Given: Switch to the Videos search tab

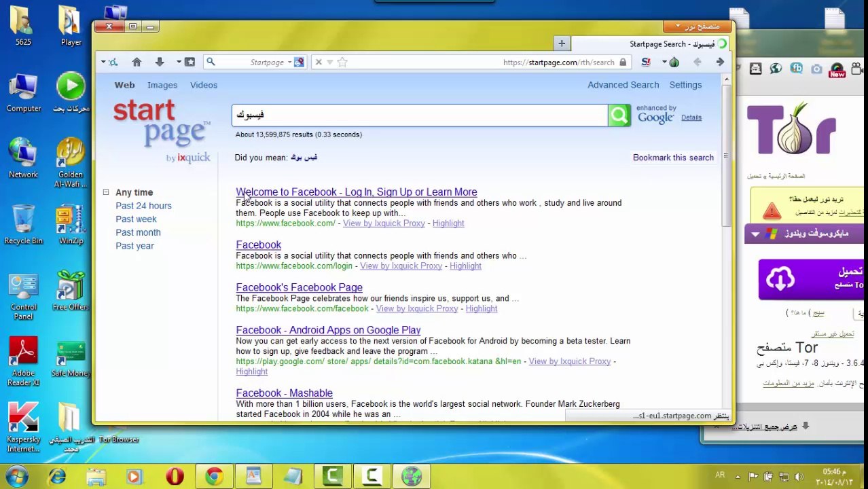Looking at the screenshot, I should pos(204,85).
